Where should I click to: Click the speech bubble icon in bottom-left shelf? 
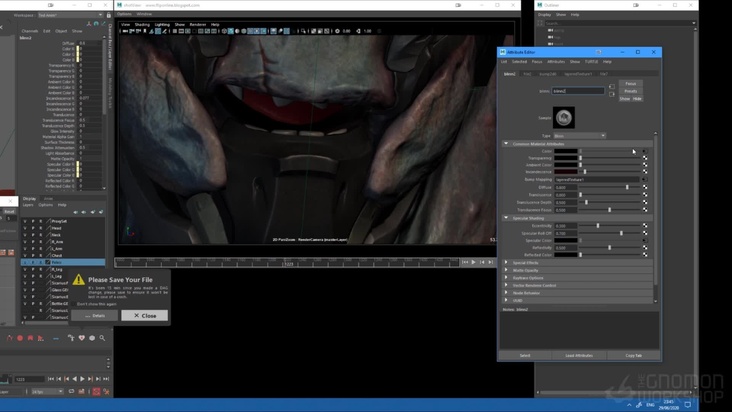[x=92, y=338]
